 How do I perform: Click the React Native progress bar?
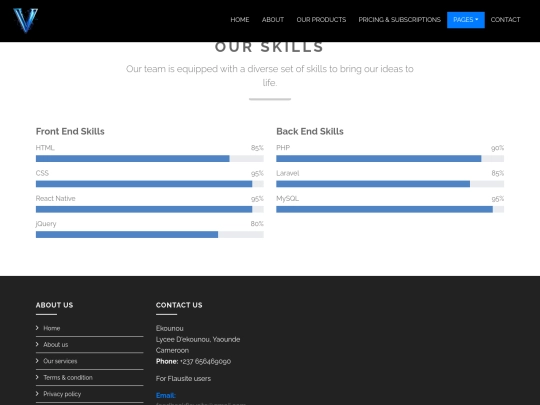coord(150,209)
